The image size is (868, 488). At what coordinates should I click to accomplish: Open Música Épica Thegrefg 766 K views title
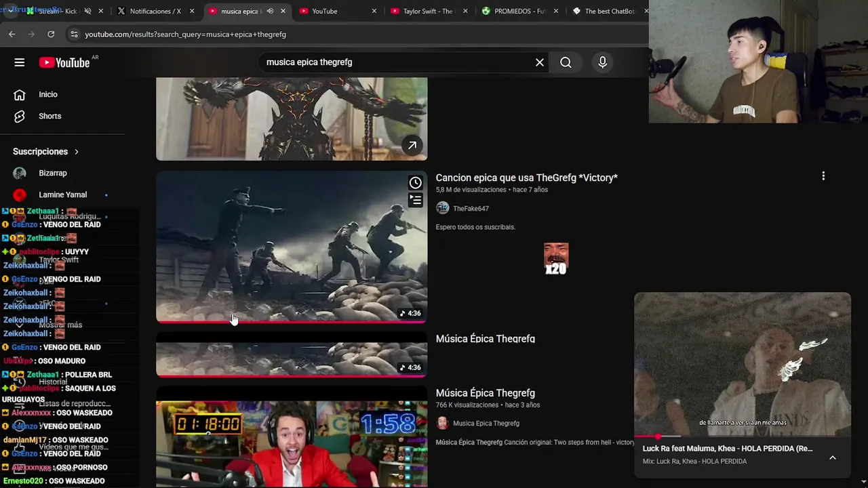tap(485, 393)
